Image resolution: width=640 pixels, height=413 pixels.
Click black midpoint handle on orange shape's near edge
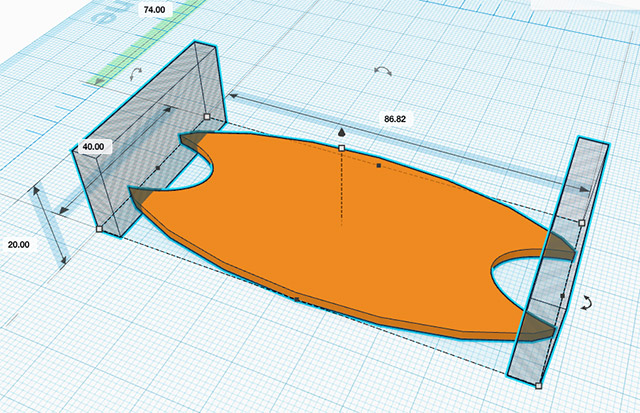point(297,298)
